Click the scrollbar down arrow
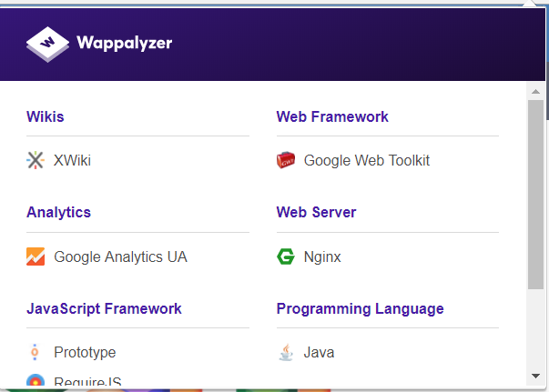549x392 pixels. [x=535, y=377]
